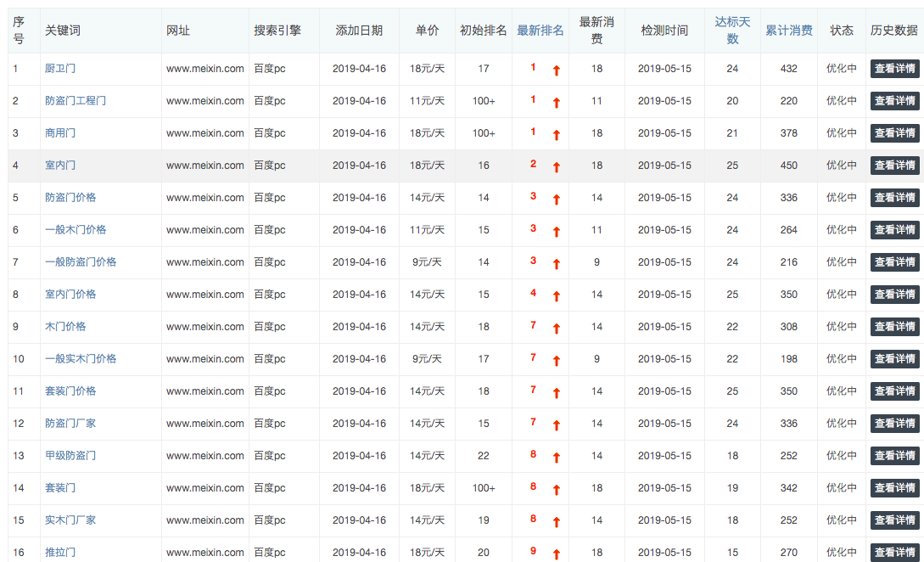Open keyword link 实木门厂家
This screenshot has height=562, width=924.
point(70,520)
